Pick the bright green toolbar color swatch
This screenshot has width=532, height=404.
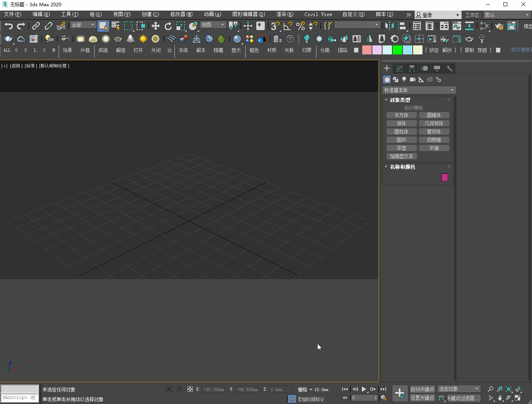(397, 50)
